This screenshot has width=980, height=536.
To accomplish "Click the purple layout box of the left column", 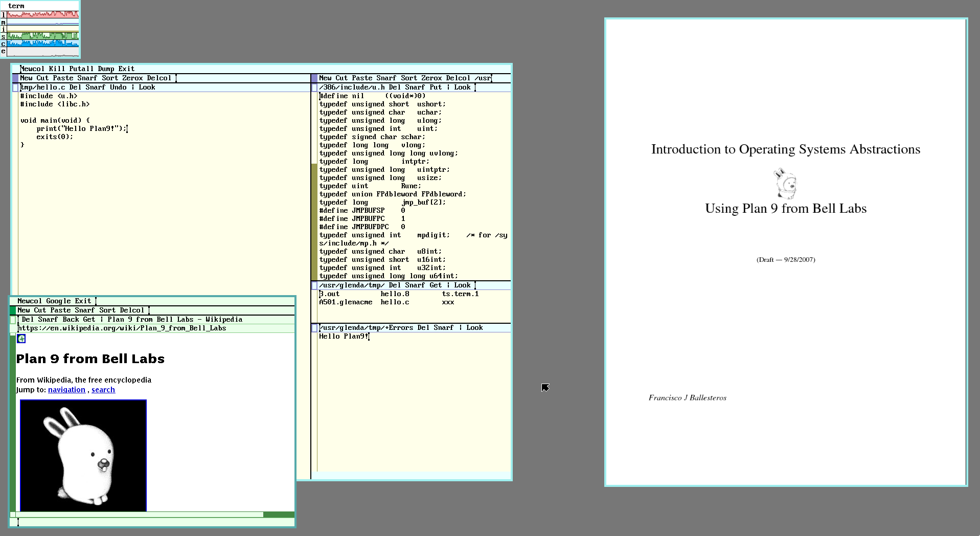I will pyautogui.click(x=15, y=78).
